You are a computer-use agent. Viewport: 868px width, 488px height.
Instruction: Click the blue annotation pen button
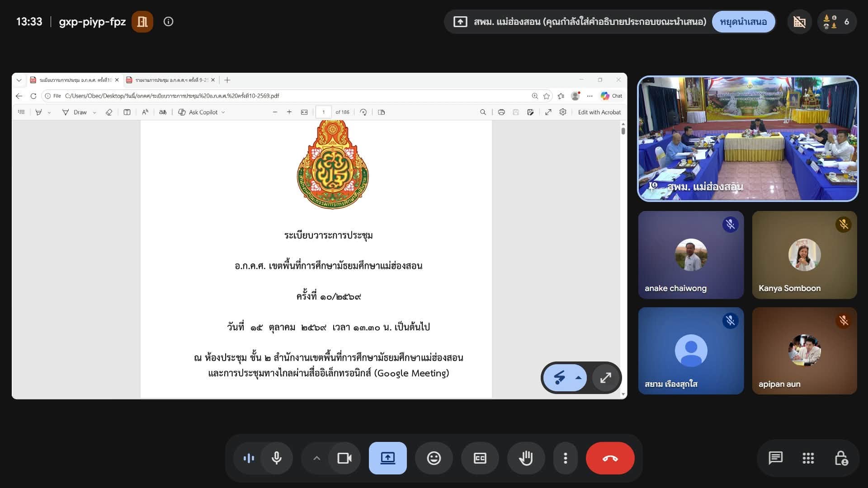560,378
